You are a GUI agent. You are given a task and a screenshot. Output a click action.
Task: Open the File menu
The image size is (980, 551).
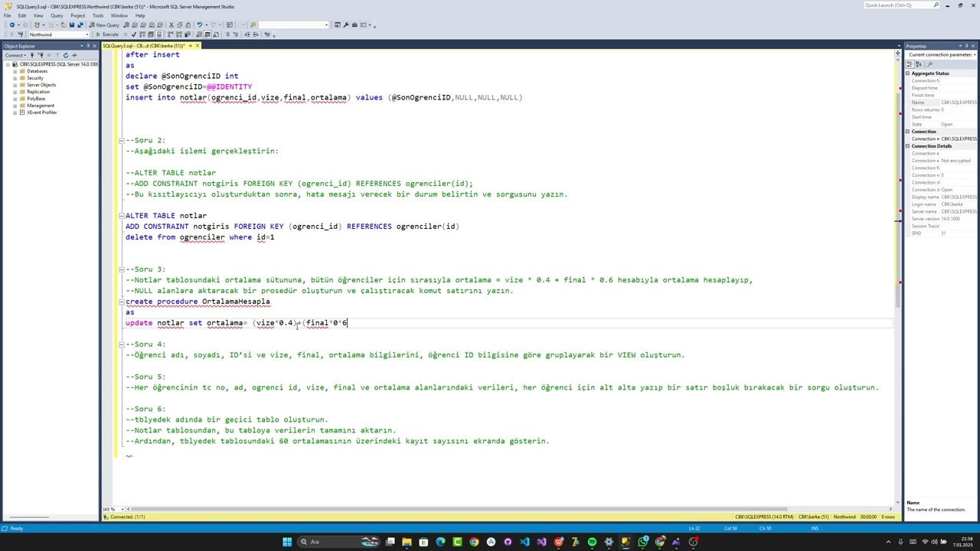(x=7, y=15)
